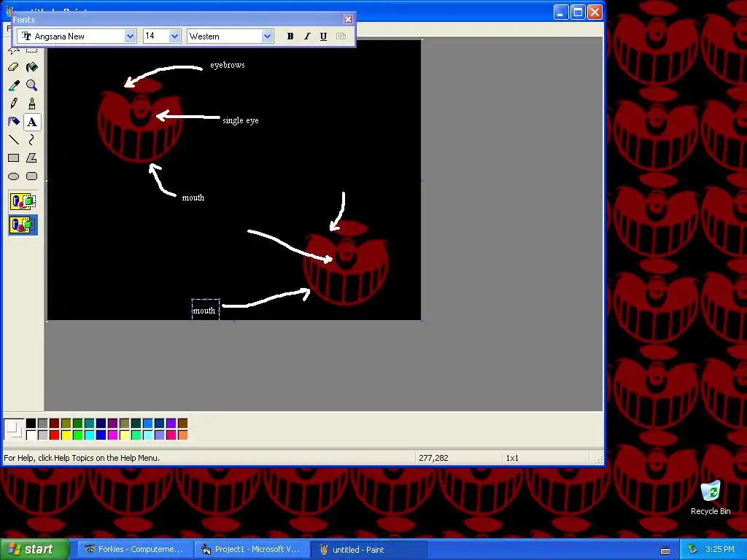Screen dimensions: 747x560
Task: Maximize the Paint window
Action: pos(578,12)
